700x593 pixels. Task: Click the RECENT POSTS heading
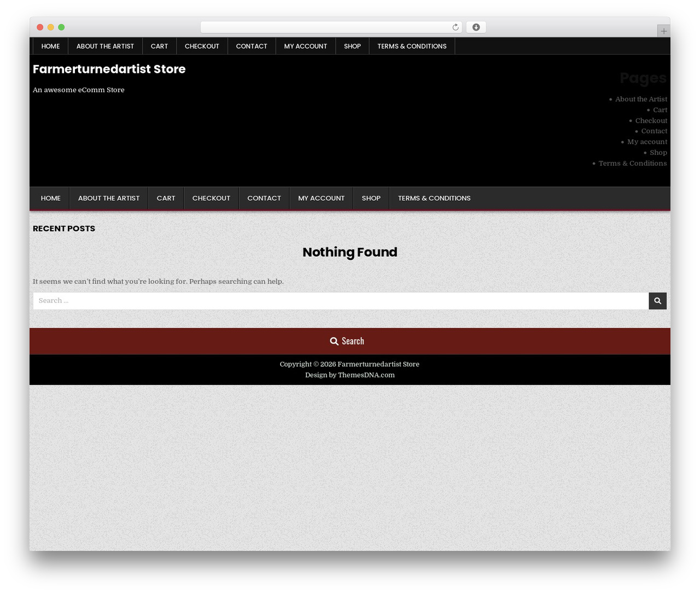[64, 229]
